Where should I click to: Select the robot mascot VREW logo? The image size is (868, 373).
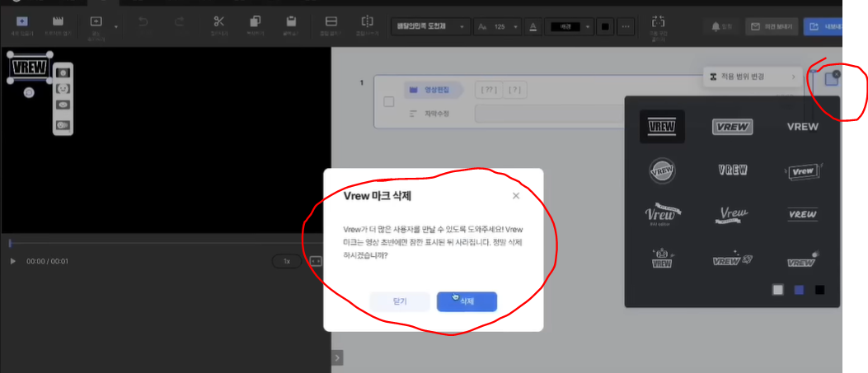[662, 259]
